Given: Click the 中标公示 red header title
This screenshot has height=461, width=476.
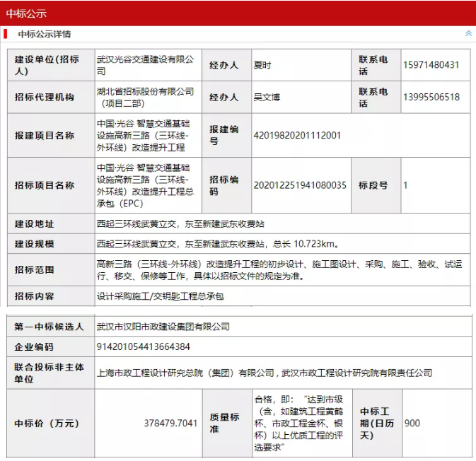Looking at the screenshot, I should tap(26, 13).
